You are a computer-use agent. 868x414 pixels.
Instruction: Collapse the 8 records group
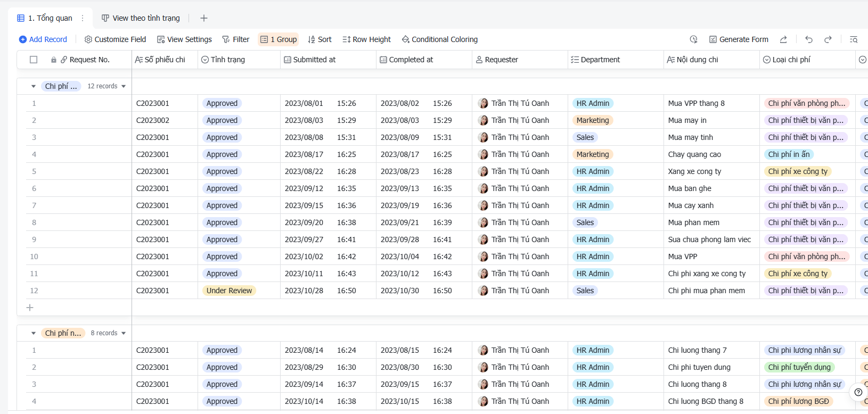34,333
